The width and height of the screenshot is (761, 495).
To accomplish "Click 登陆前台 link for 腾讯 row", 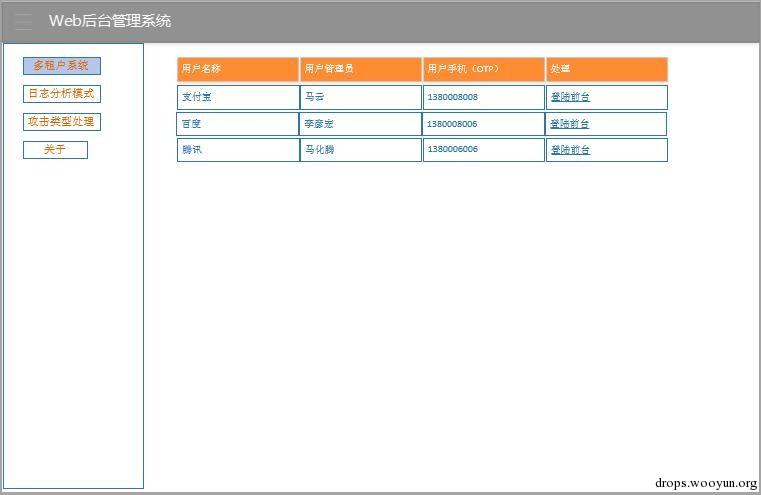I will (570, 150).
